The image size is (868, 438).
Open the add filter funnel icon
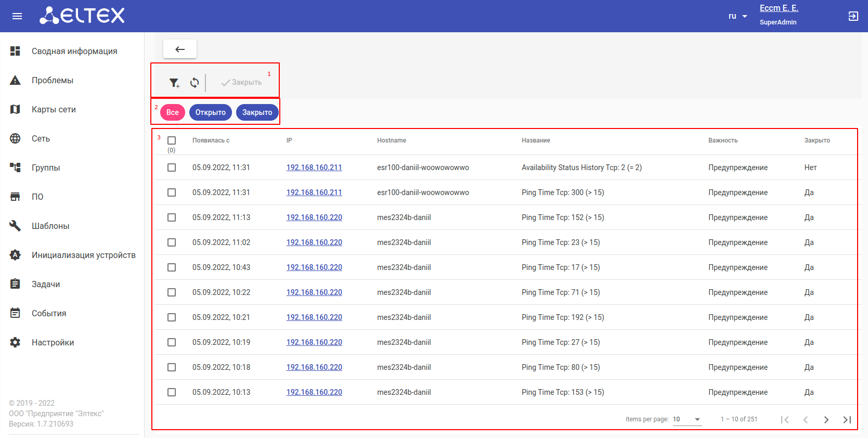point(175,83)
